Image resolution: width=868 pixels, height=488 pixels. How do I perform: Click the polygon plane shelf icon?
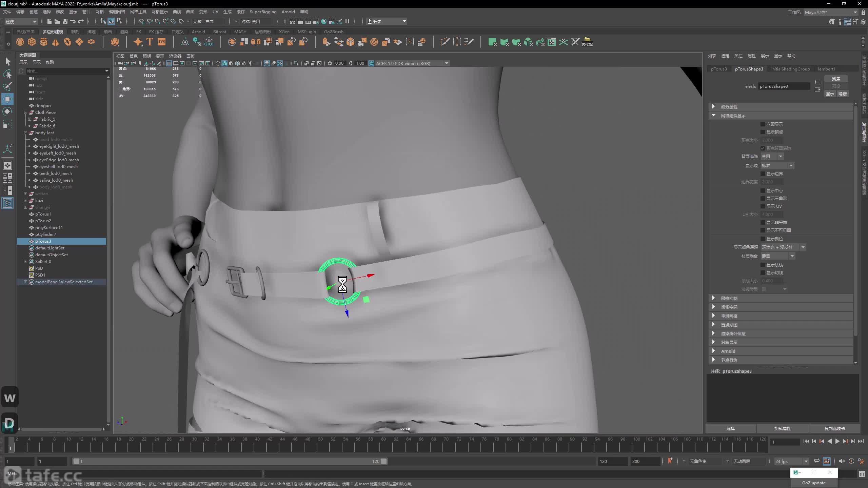click(x=79, y=42)
